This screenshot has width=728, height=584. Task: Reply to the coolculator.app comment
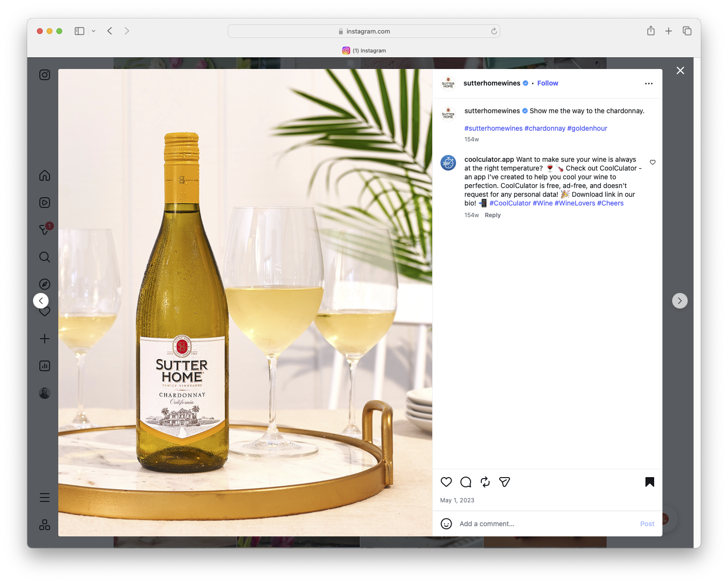tap(492, 215)
